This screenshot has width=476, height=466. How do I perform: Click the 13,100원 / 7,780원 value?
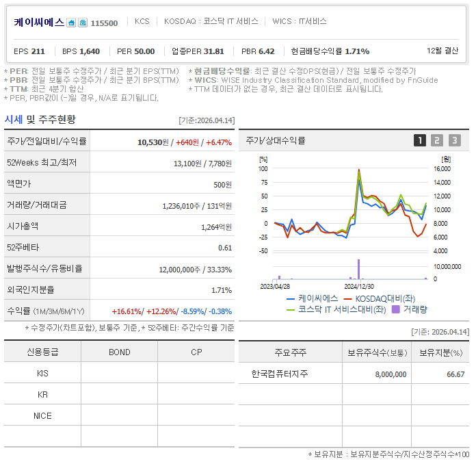point(203,164)
